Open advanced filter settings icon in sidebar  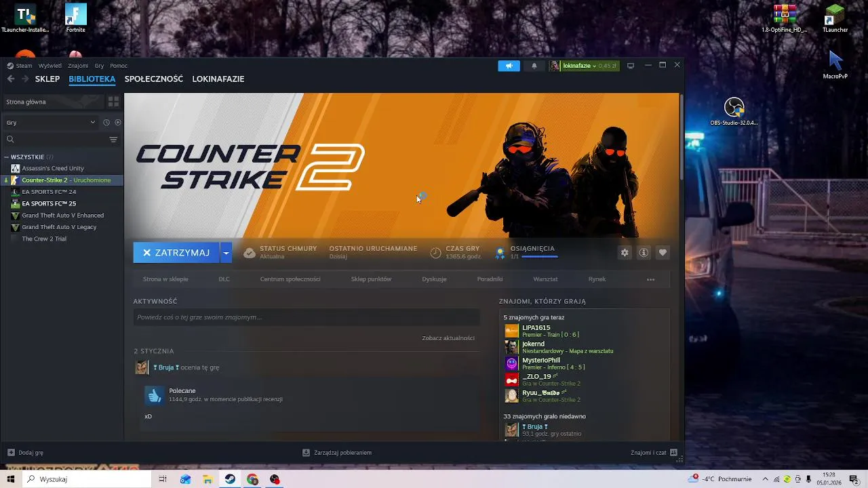[x=113, y=140]
